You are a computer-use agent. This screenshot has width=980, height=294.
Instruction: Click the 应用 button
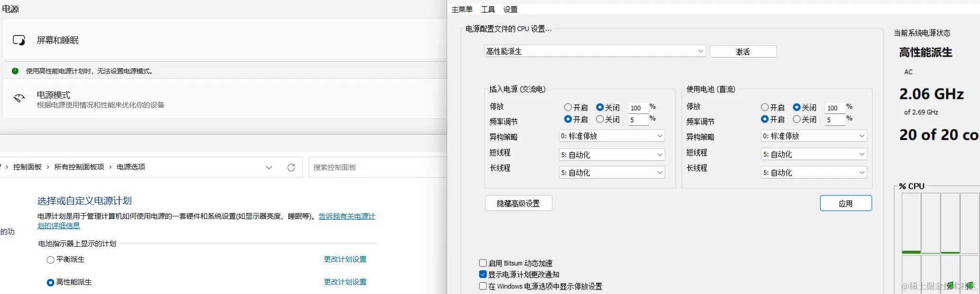(846, 204)
